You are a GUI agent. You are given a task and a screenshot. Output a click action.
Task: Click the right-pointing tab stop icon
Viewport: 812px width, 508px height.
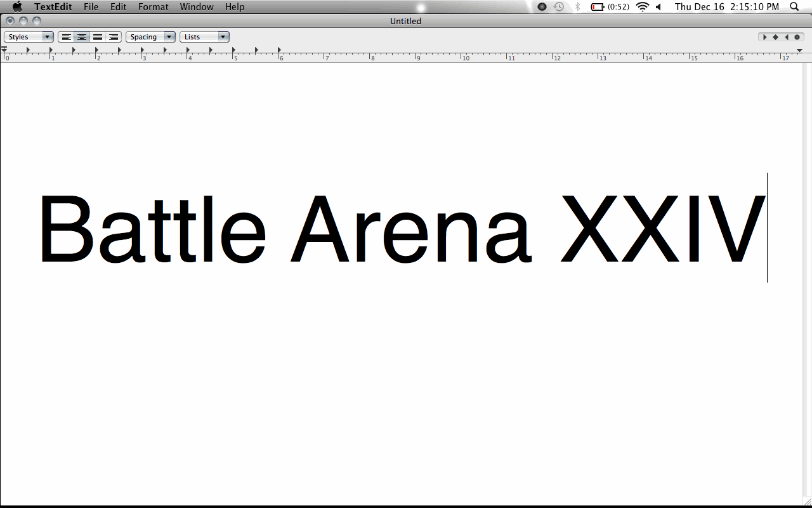point(765,37)
